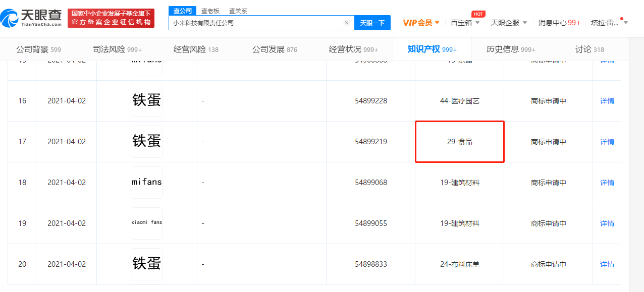The width and height of the screenshot is (644, 292).
Task: Open the 铁蛋 trademark image in row 16
Action: (147, 101)
